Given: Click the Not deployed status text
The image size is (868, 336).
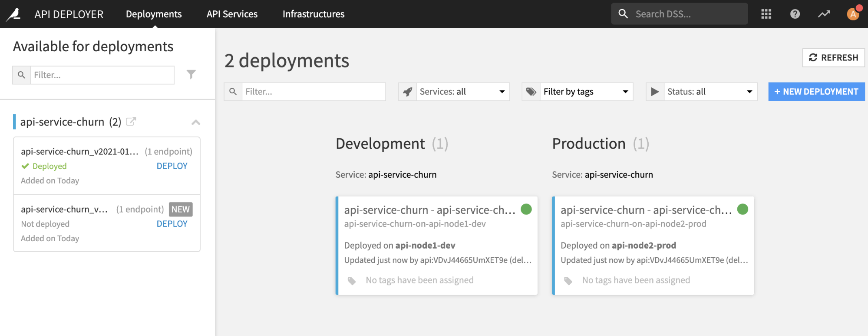Looking at the screenshot, I should tap(45, 224).
